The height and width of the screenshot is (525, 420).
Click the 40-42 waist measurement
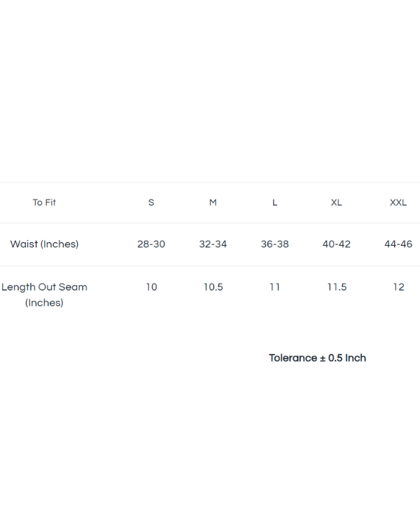click(x=337, y=244)
